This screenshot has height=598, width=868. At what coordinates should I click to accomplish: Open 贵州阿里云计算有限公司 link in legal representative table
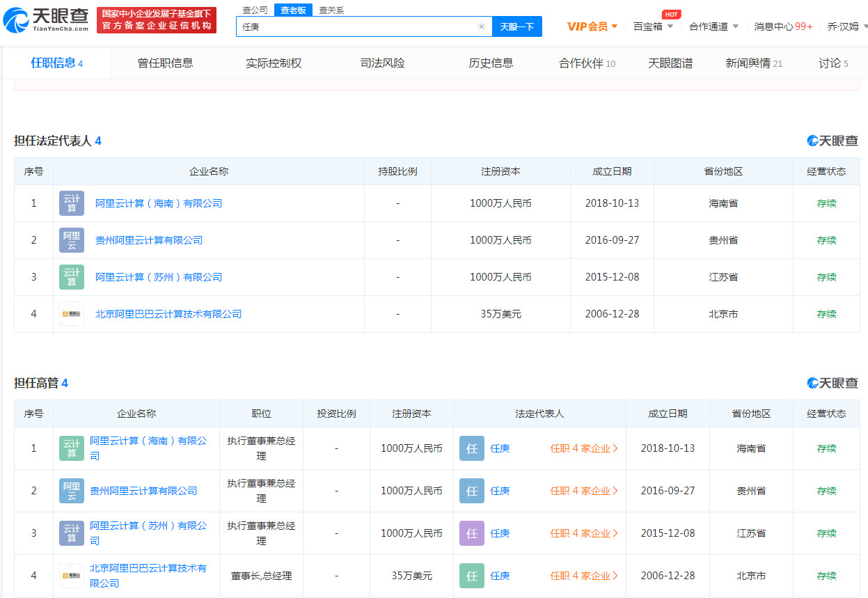point(149,240)
